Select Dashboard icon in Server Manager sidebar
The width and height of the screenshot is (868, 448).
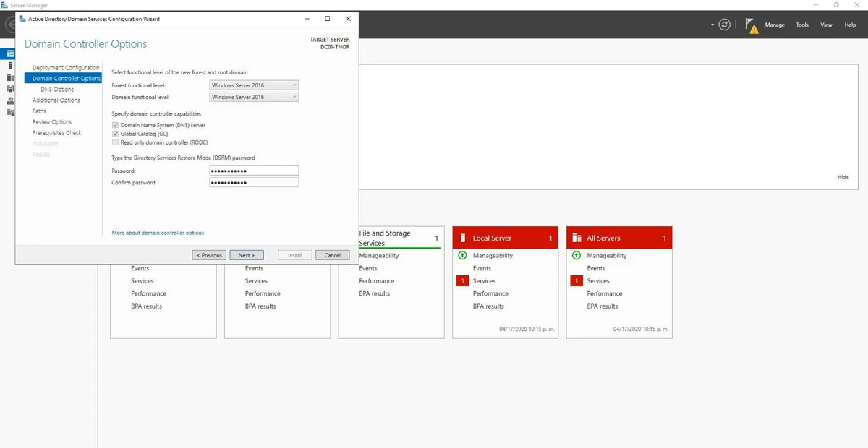tap(11, 53)
